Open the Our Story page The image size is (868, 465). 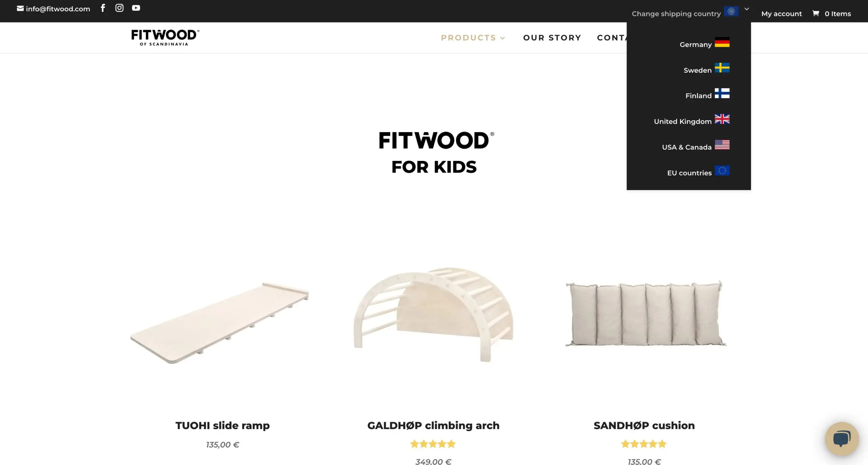(x=552, y=38)
